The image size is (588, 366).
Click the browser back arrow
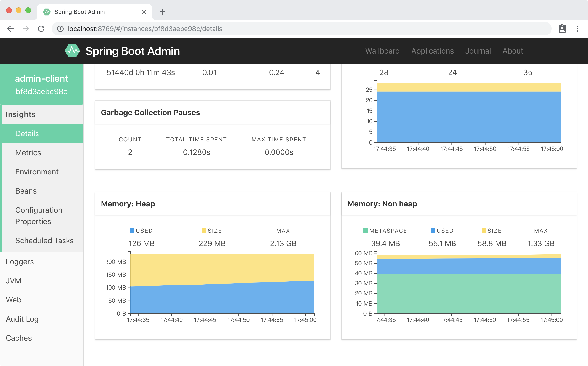point(11,29)
